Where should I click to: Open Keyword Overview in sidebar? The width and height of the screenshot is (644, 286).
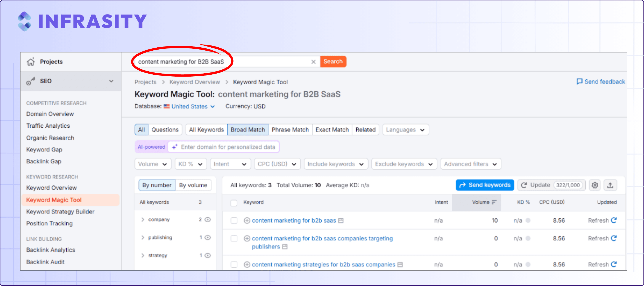coord(51,188)
